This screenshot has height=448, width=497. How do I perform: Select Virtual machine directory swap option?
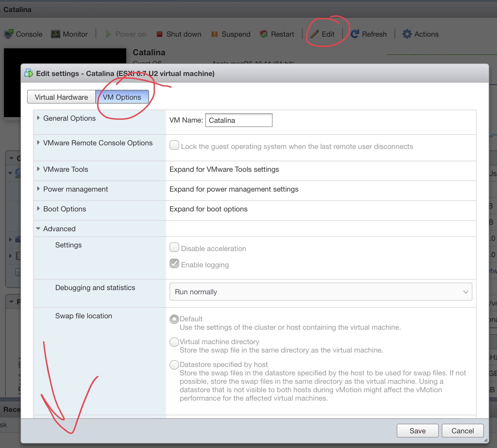174,342
